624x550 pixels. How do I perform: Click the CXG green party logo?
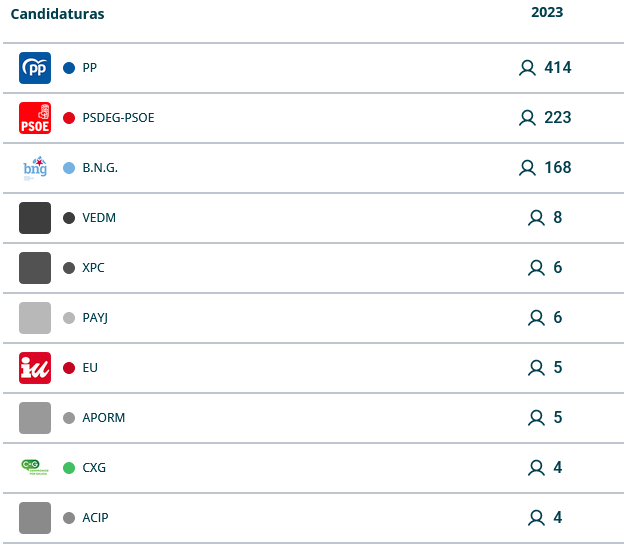(35, 467)
